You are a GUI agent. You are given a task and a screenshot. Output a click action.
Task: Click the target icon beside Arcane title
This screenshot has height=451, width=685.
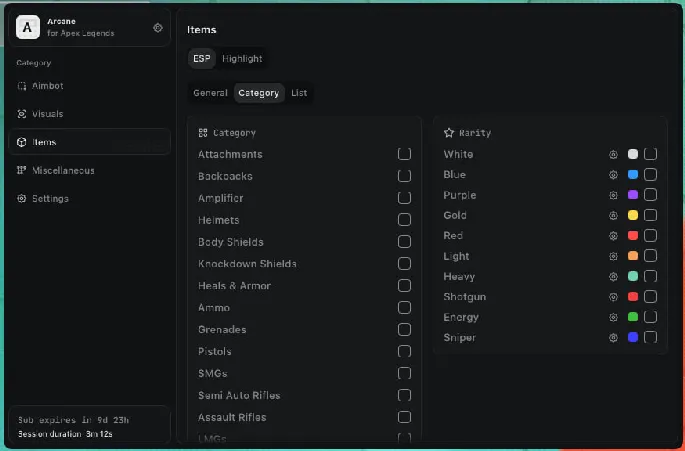point(157,28)
